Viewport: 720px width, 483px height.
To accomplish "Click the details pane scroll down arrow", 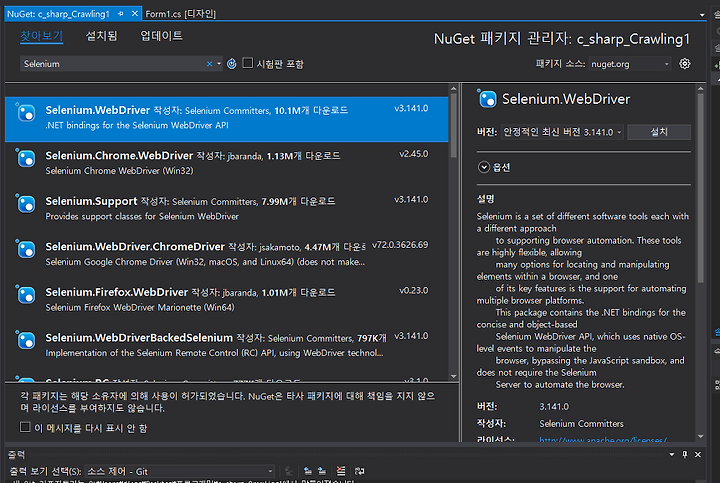I will [x=700, y=437].
